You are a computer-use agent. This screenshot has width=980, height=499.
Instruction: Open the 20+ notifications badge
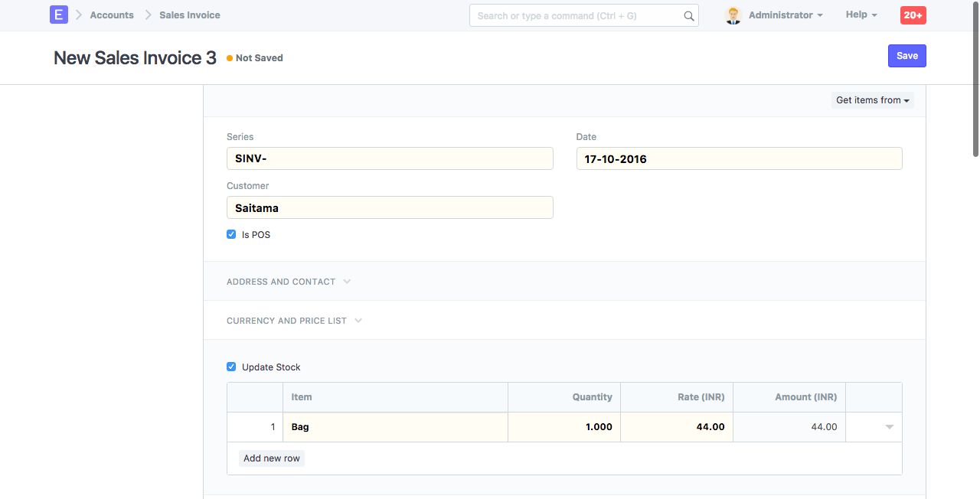pyautogui.click(x=913, y=15)
